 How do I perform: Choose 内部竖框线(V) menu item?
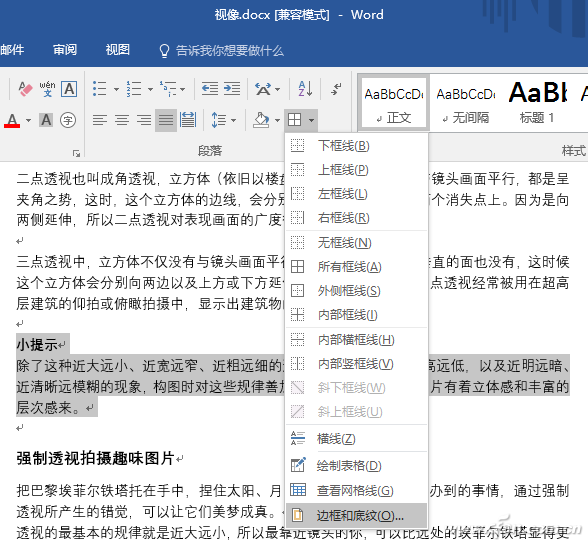point(356,364)
